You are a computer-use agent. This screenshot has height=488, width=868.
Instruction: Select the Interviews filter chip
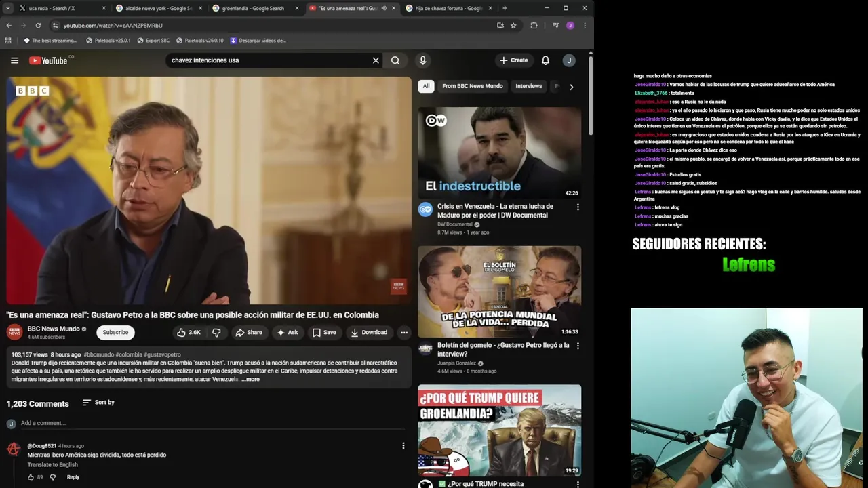[529, 86]
